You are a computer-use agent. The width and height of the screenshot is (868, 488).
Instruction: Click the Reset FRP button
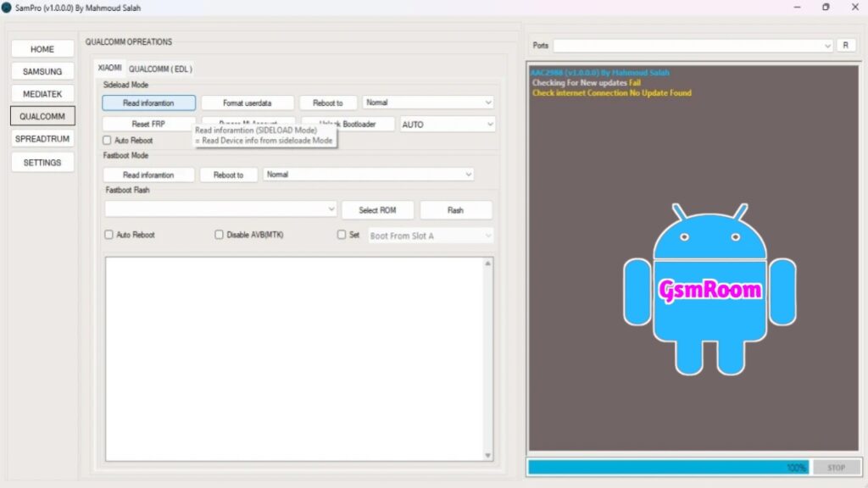(148, 125)
